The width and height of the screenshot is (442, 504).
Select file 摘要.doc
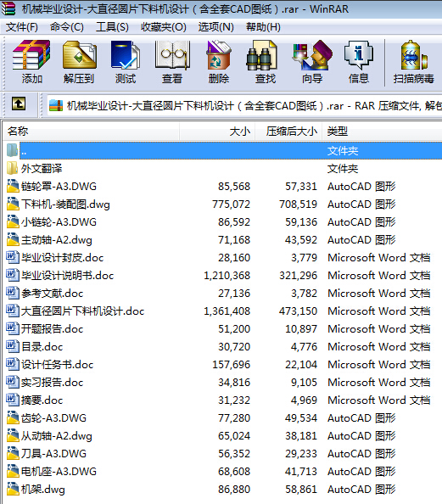click(x=42, y=400)
